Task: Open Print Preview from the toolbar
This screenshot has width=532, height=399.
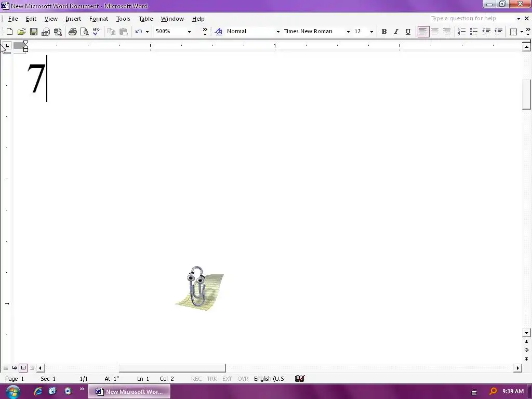Action: [x=85, y=32]
